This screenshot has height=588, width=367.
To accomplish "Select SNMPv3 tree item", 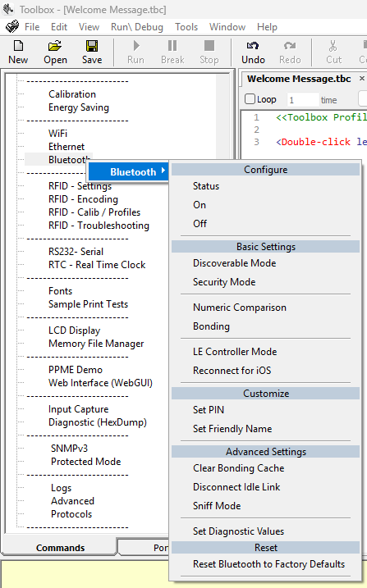I will pyautogui.click(x=70, y=449).
